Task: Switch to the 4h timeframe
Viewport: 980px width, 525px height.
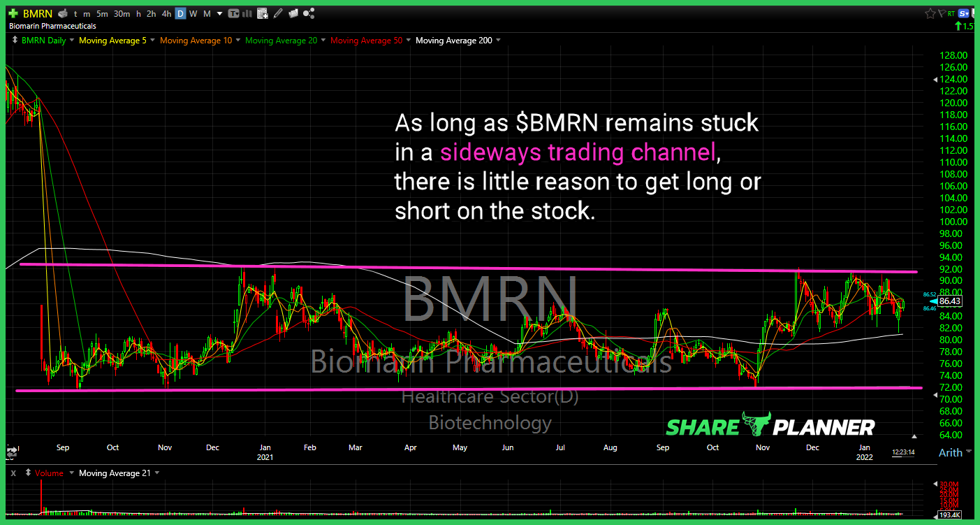Action: tap(166, 14)
